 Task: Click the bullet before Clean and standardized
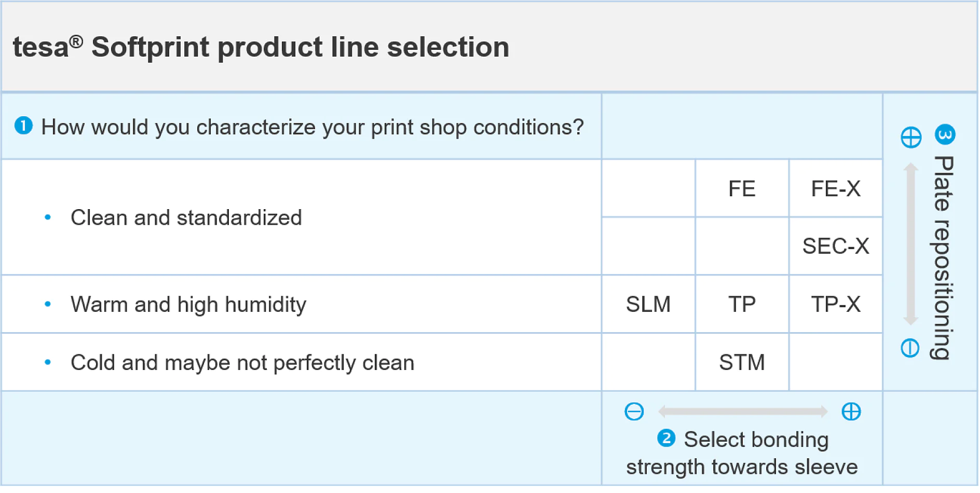48,217
